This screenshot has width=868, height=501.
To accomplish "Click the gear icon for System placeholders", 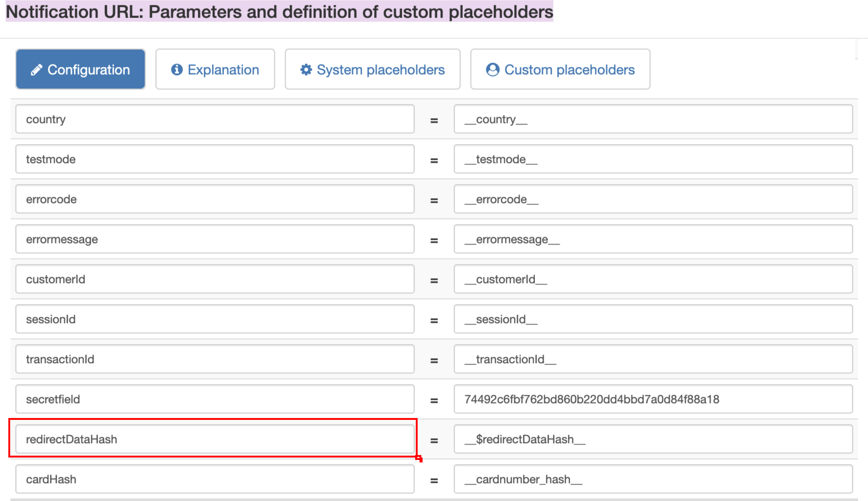I will (x=306, y=70).
